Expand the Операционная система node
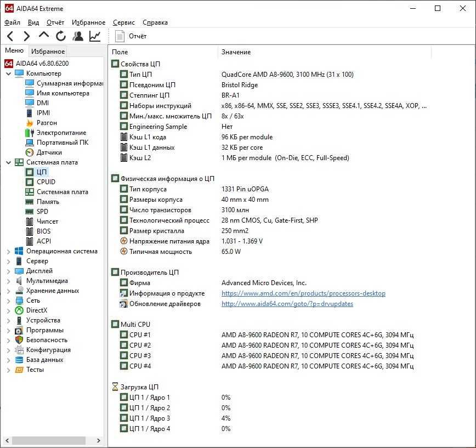This screenshot has width=476, height=448. 9,251
